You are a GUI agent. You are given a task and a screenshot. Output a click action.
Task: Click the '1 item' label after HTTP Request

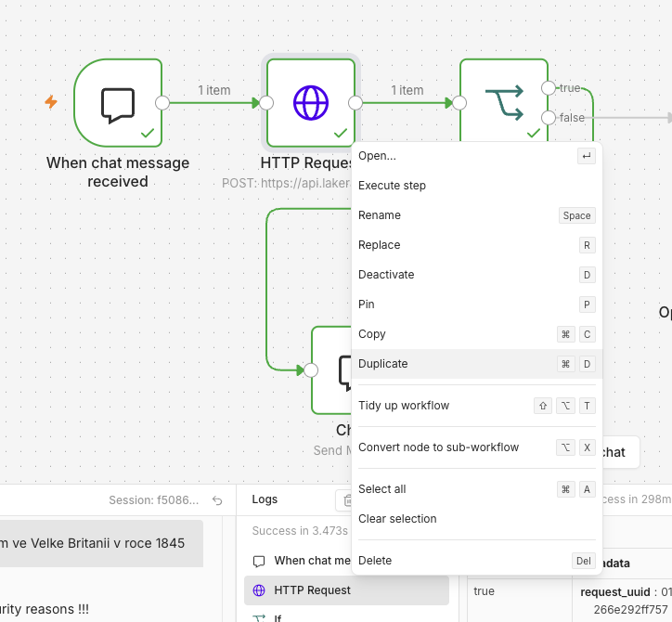pyautogui.click(x=407, y=90)
